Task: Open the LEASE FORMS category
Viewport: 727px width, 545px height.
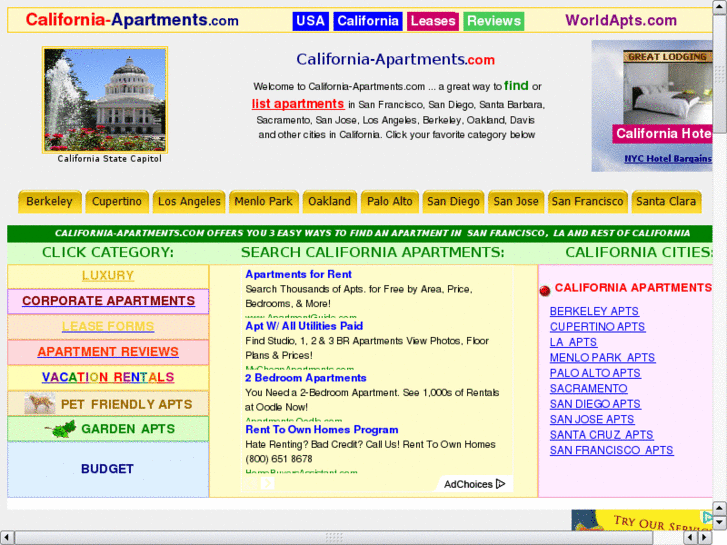Action: [108, 327]
